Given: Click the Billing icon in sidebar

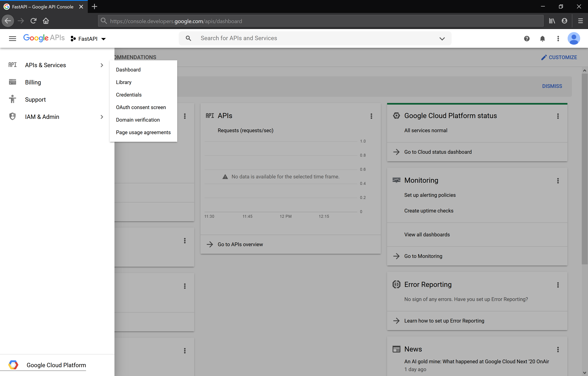Looking at the screenshot, I should (13, 82).
